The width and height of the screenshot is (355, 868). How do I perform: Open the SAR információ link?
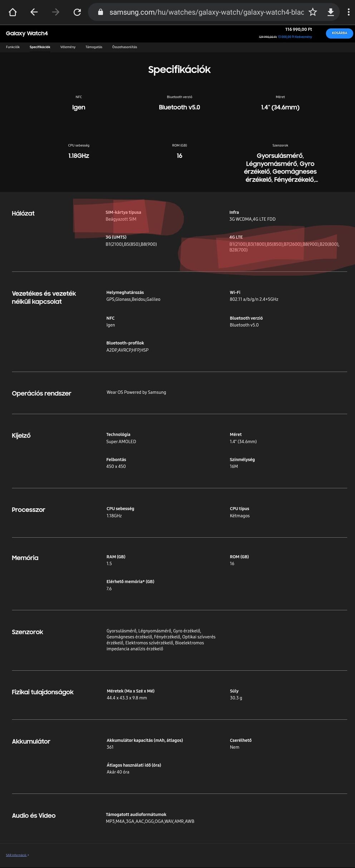tap(17, 855)
